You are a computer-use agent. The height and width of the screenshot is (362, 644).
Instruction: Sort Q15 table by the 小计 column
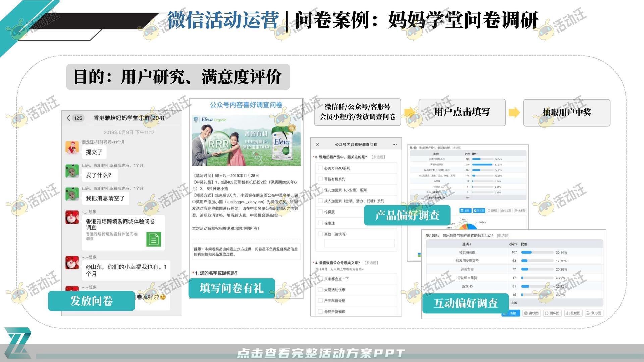click(x=513, y=244)
